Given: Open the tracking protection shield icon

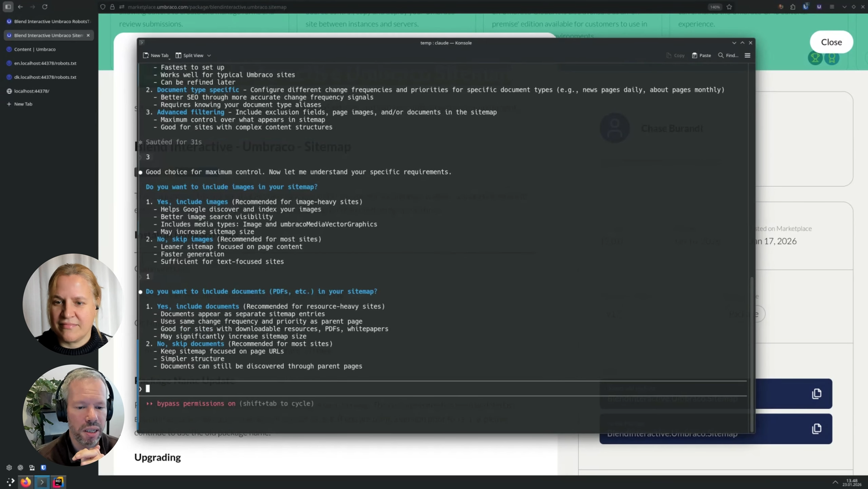Looking at the screenshot, I should [103, 7].
